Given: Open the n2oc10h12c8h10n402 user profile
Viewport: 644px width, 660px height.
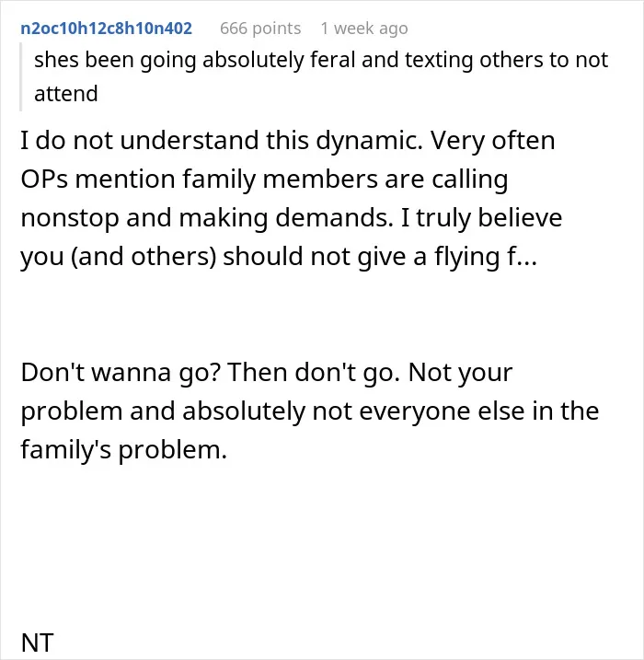Looking at the screenshot, I should [x=106, y=29].
